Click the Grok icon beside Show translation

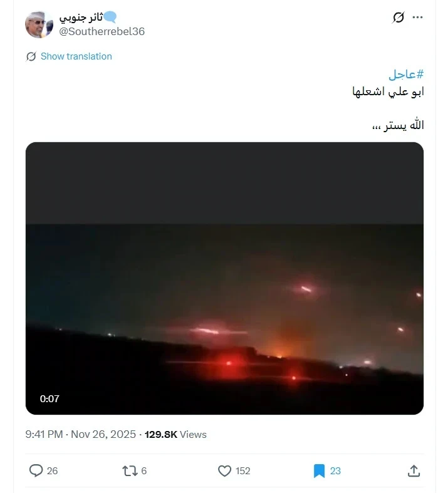tap(31, 56)
